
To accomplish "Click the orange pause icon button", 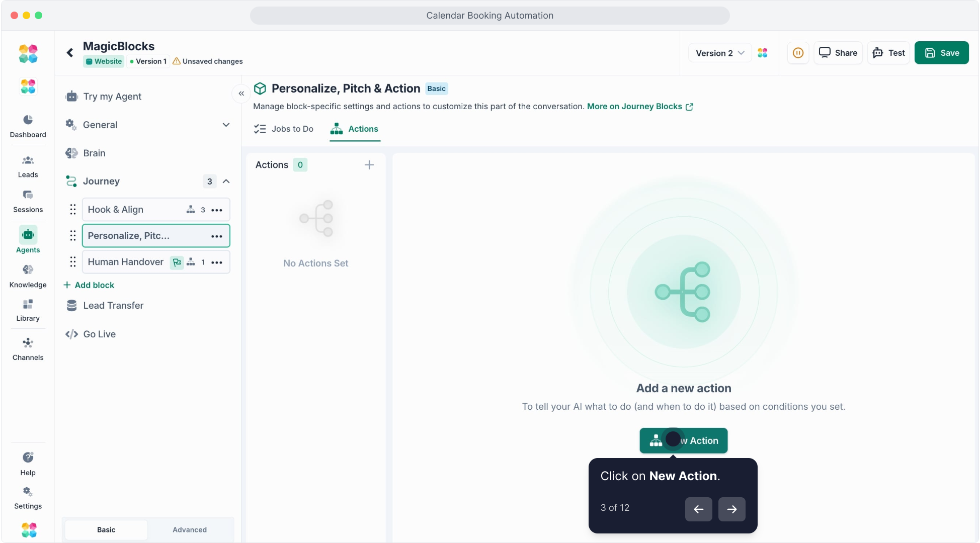I will point(798,53).
